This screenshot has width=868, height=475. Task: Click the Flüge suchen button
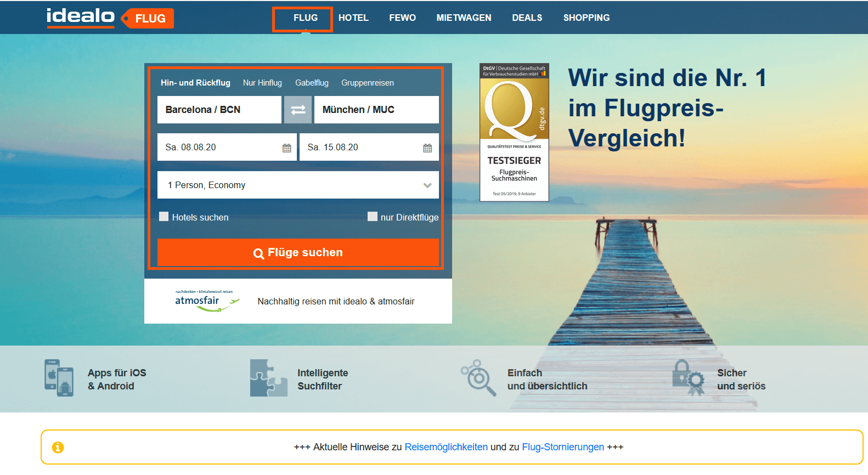[298, 252]
